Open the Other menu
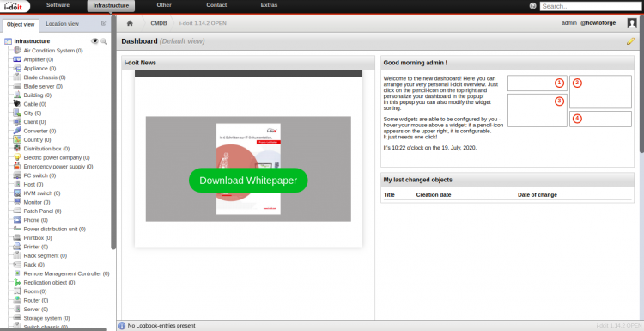The height and width of the screenshot is (331, 644). (x=164, y=5)
